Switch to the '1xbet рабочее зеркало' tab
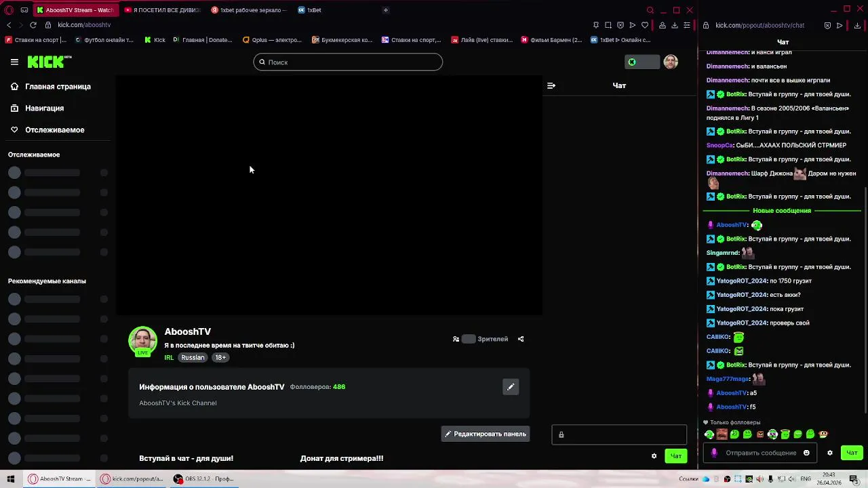This screenshot has width=868, height=488. pyautogui.click(x=249, y=10)
